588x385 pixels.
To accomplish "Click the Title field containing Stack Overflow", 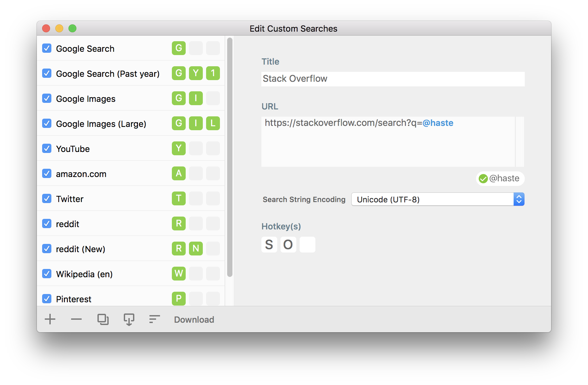I will 393,79.
